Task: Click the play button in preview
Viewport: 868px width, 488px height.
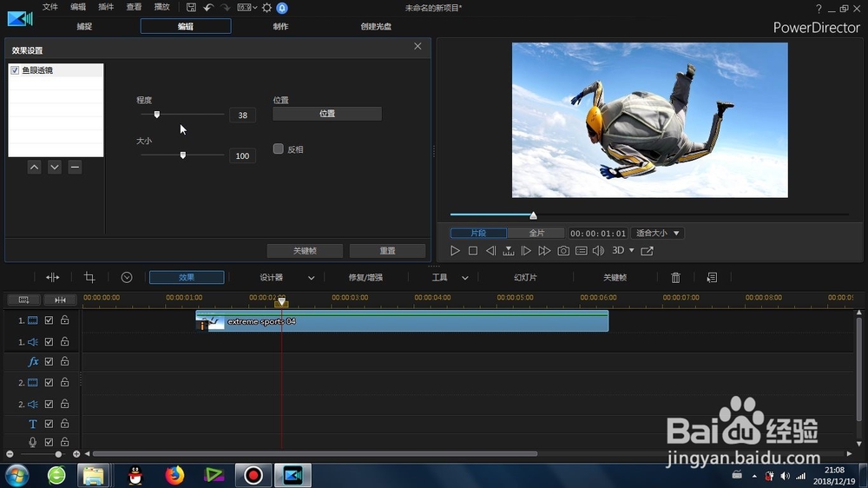Action: [455, 251]
